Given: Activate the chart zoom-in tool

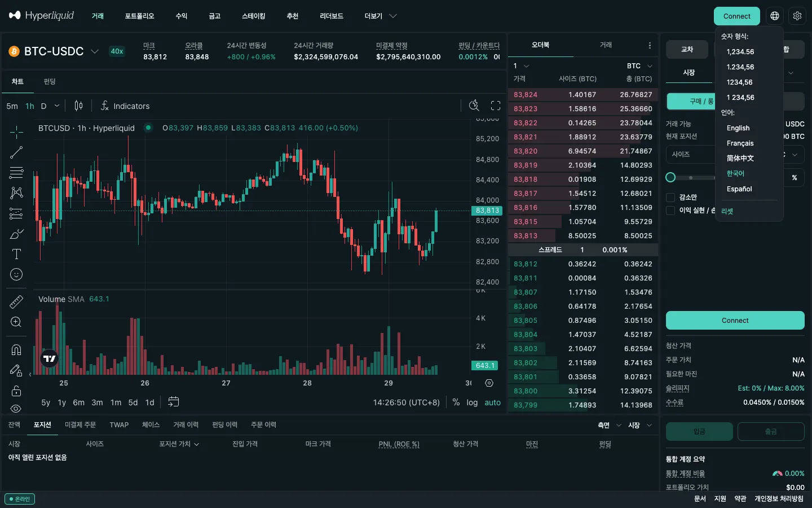Looking at the screenshot, I should [x=16, y=322].
